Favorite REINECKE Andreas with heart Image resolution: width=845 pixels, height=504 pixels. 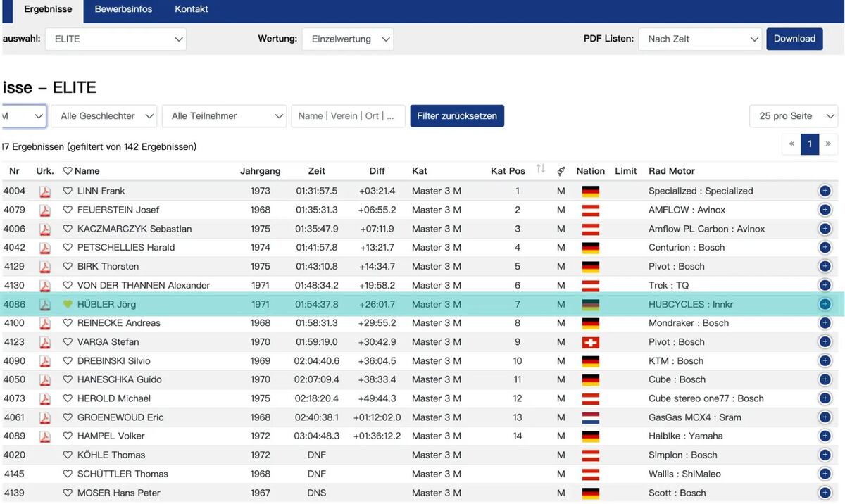tap(68, 323)
